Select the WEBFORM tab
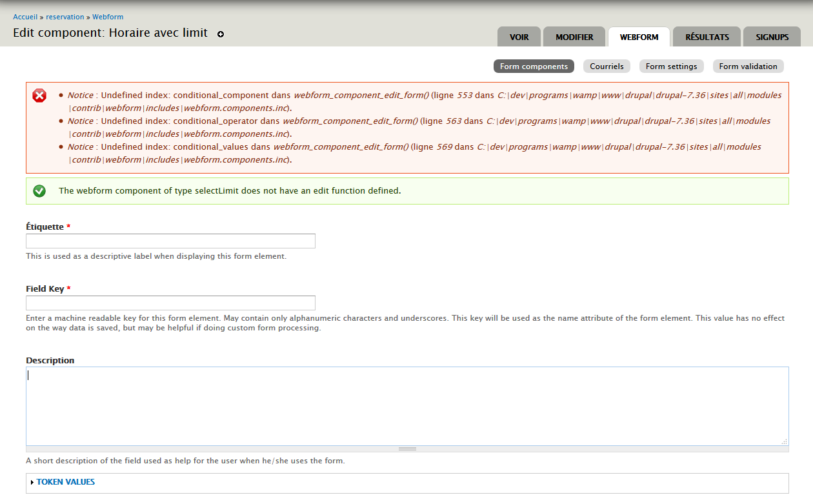The height and width of the screenshot is (504, 813). pyautogui.click(x=639, y=37)
